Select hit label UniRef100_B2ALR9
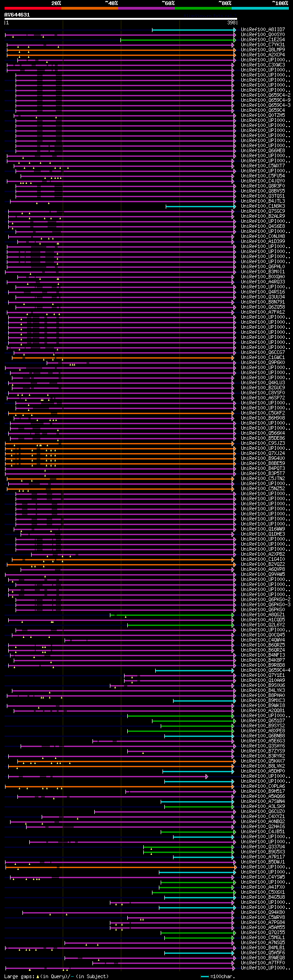Image resolution: width=293 pixels, height=980 pixels. point(263,216)
